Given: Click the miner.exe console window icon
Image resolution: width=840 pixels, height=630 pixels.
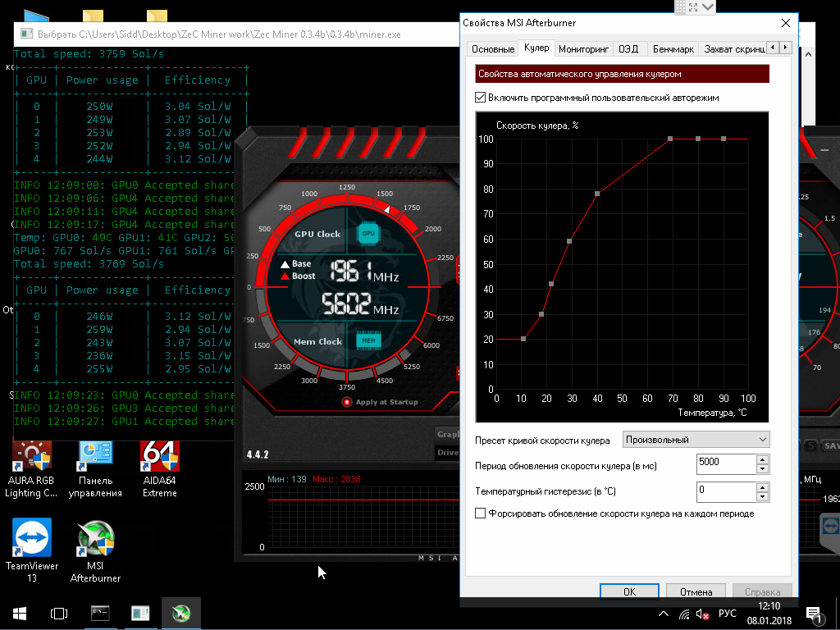Looking at the screenshot, I should pos(26,34).
